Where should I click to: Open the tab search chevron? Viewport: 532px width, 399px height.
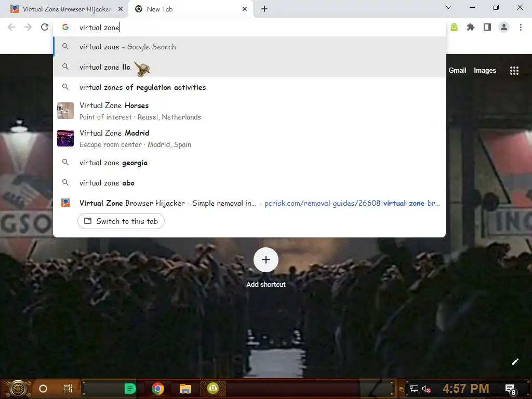pos(448,7)
